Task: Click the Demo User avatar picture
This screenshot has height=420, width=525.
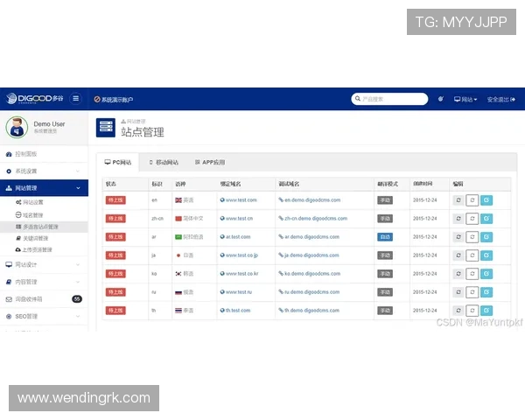Action: (16, 128)
